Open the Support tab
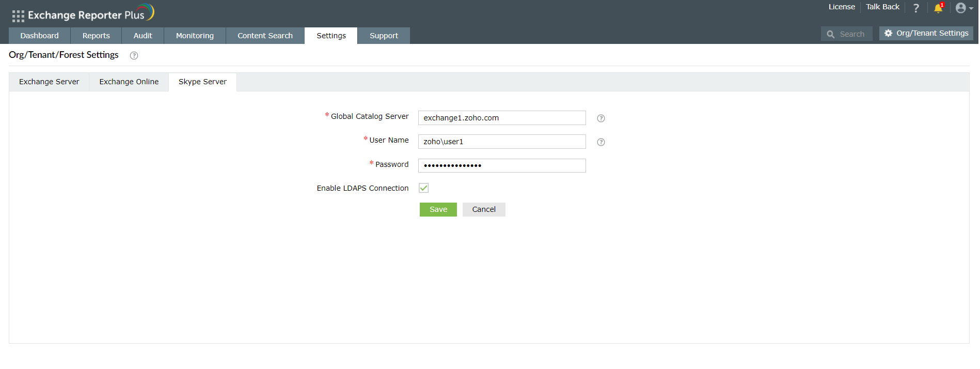This screenshot has width=980, height=369. pos(384,36)
